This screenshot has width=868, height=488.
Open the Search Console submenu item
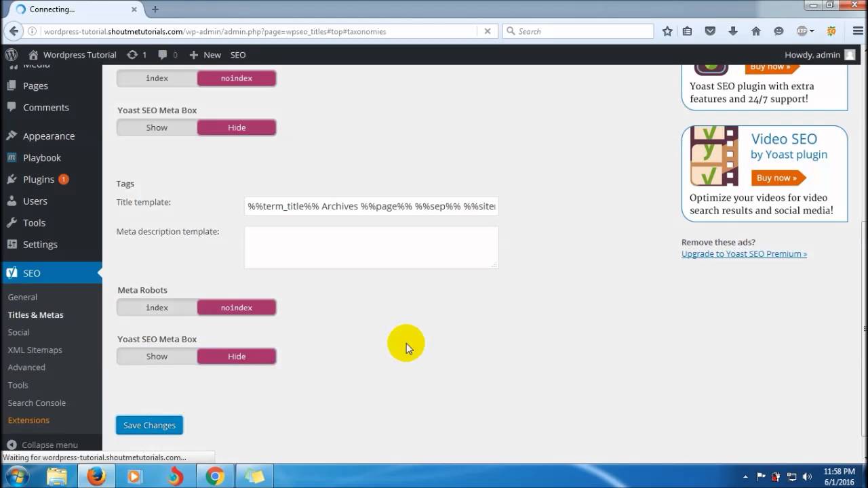tap(37, 403)
